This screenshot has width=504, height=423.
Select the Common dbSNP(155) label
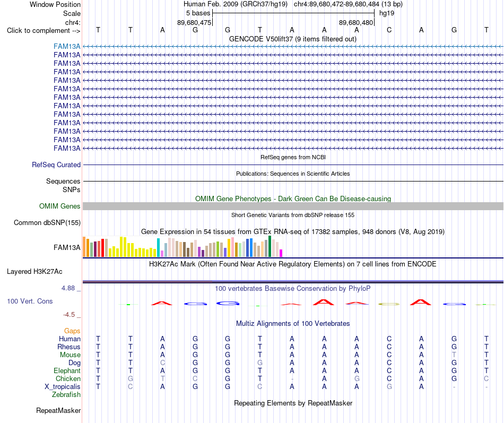(x=47, y=222)
